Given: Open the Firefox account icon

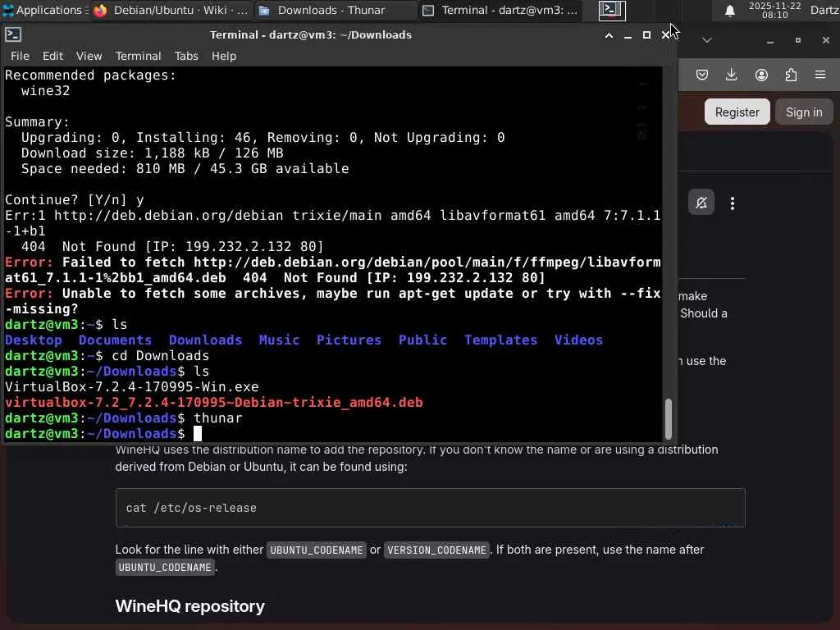Looking at the screenshot, I should pos(761,75).
